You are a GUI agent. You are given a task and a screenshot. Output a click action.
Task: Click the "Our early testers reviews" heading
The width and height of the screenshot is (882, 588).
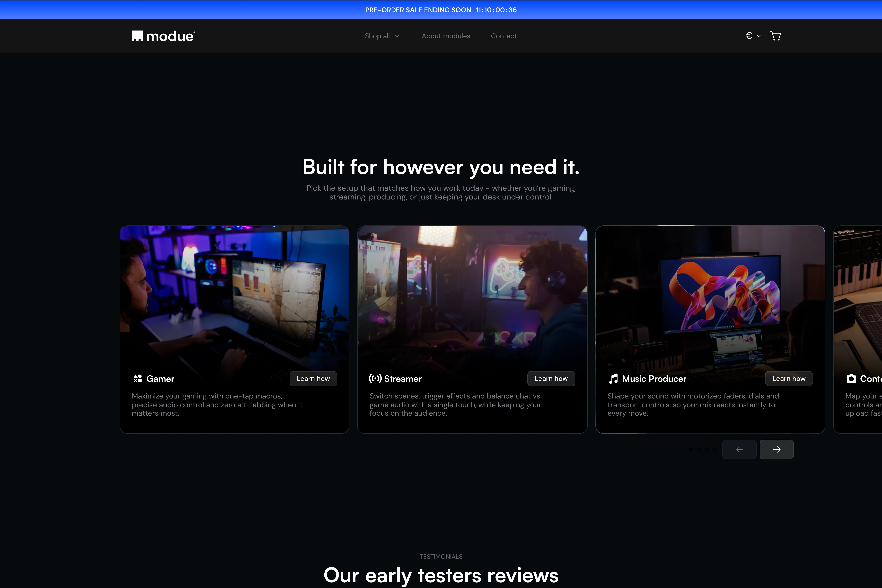click(x=441, y=575)
